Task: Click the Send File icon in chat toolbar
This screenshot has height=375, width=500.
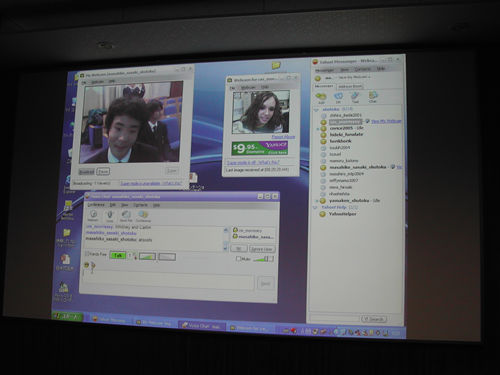Action: (x=126, y=216)
